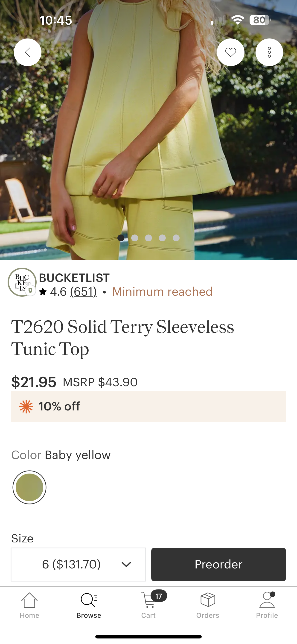Open the BUCKETLIST brand name link

(74, 278)
